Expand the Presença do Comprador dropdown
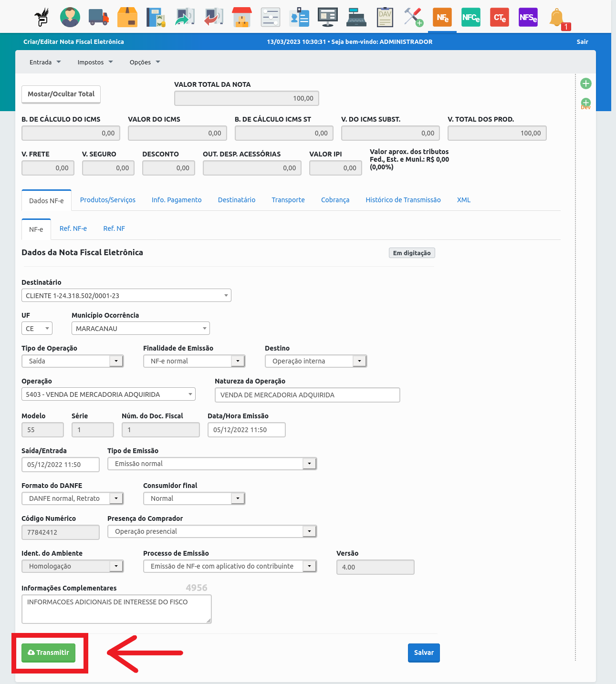The image size is (616, 684). [212, 531]
